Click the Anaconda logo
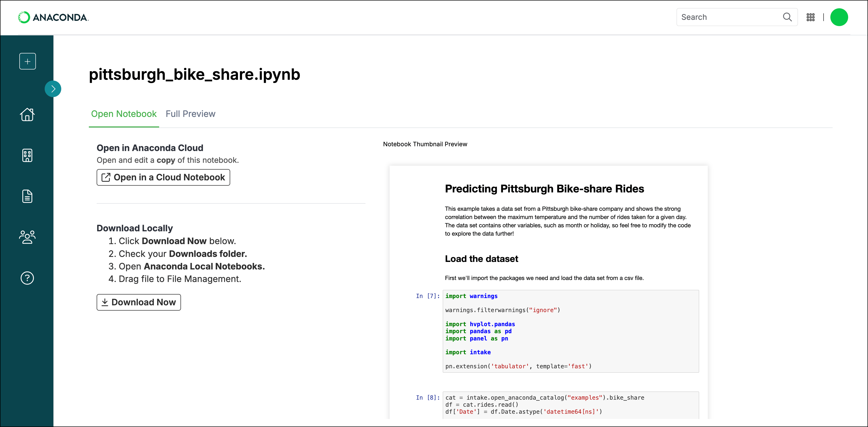The width and height of the screenshot is (868, 427). tap(53, 18)
